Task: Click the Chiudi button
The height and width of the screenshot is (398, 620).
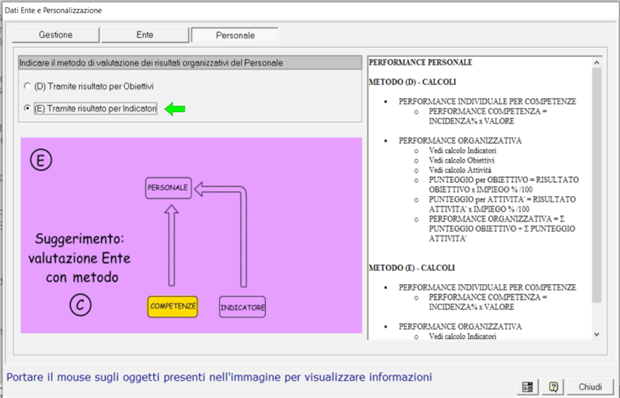Action: [x=590, y=387]
